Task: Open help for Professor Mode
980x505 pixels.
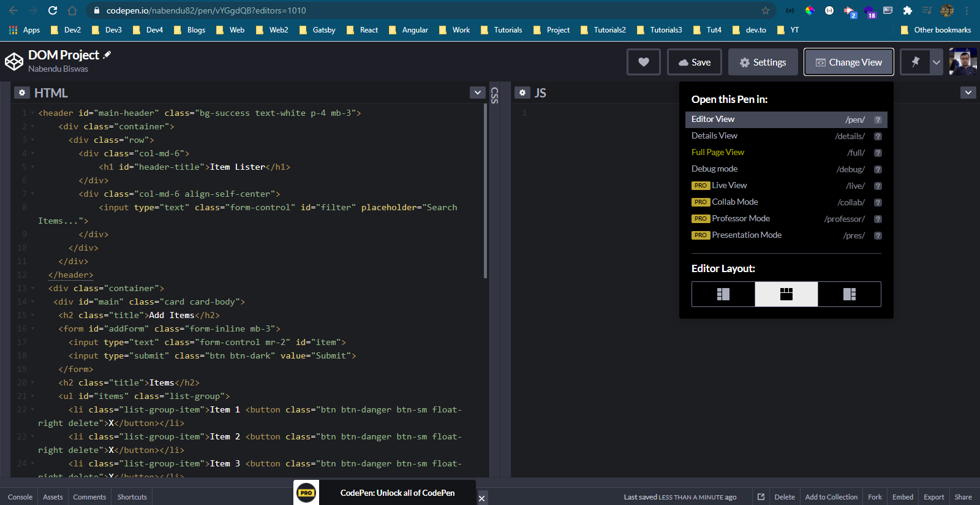Action: click(x=878, y=219)
